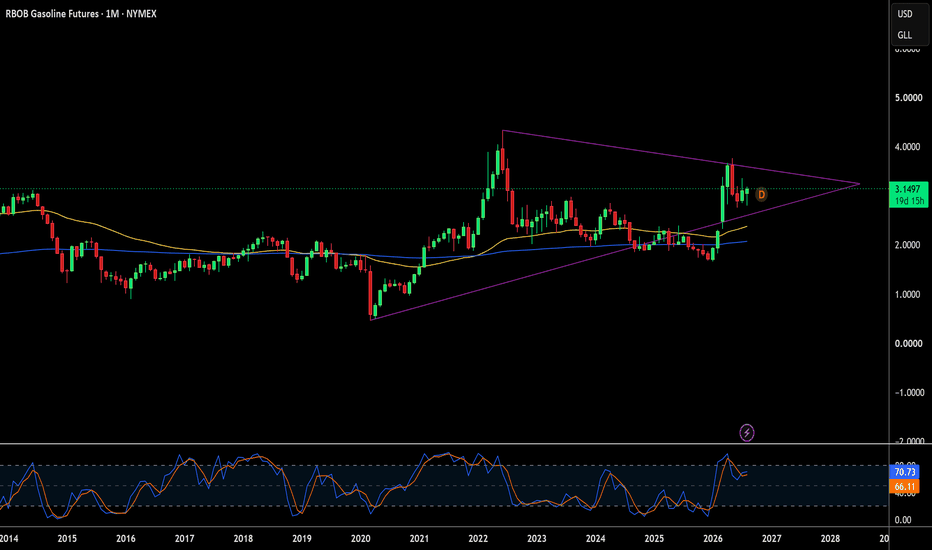The height and width of the screenshot is (550, 932).
Task: Click the 0.0000 level on price scale
Action: point(908,344)
